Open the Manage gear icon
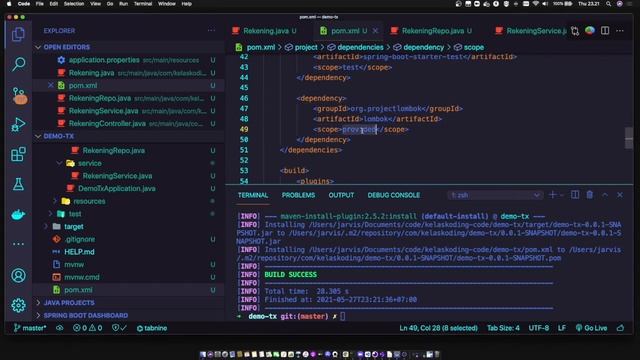 click(x=18, y=305)
